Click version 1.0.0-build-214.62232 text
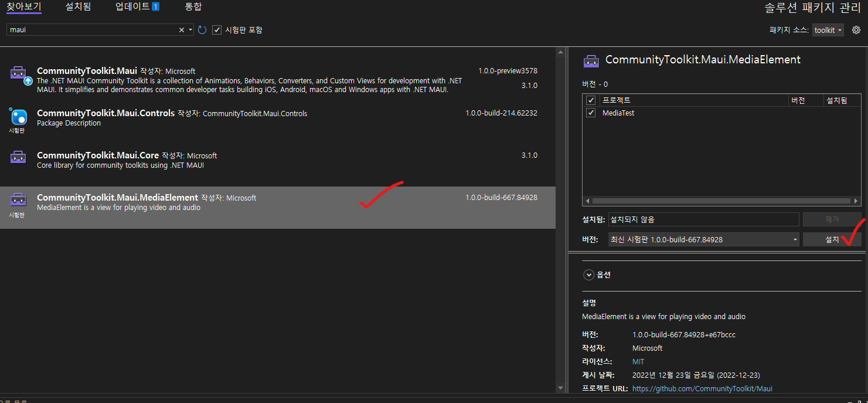The height and width of the screenshot is (403, 868). 501,113
